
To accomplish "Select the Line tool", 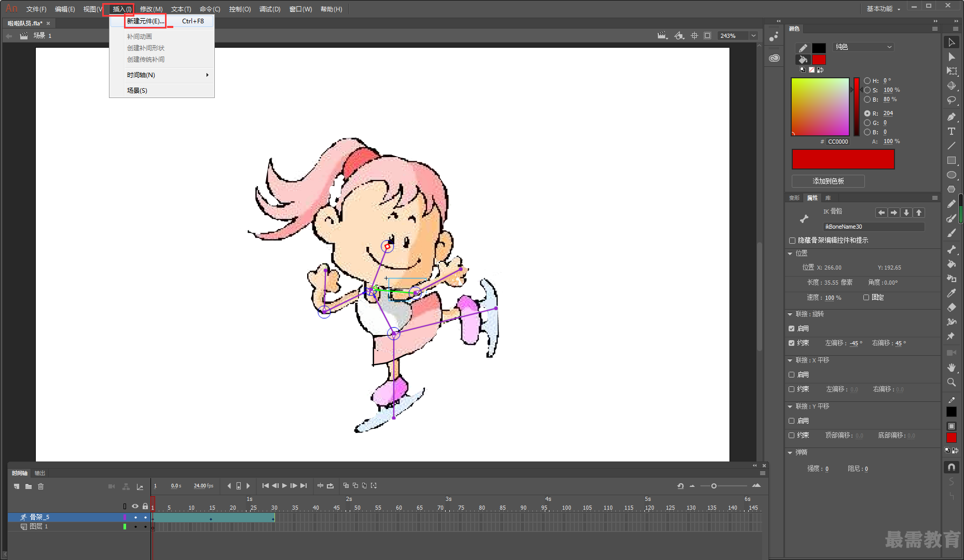I will (x=951, y=146).
